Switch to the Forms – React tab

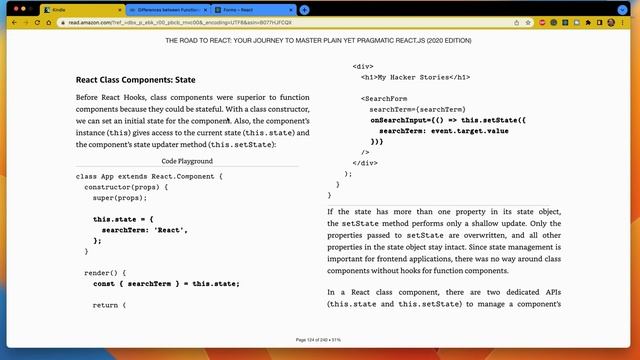coord(253,10)
